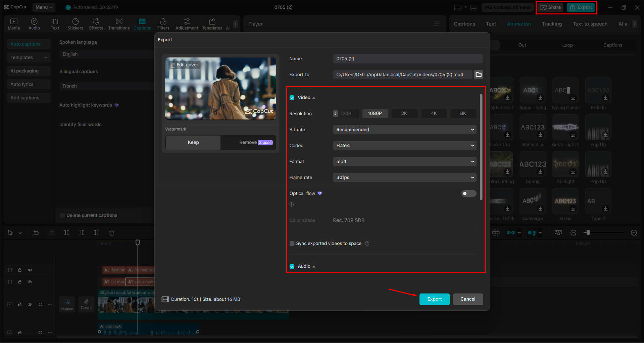
Task: Click Cancel to close the export dialog
Action: coord(468,299)
